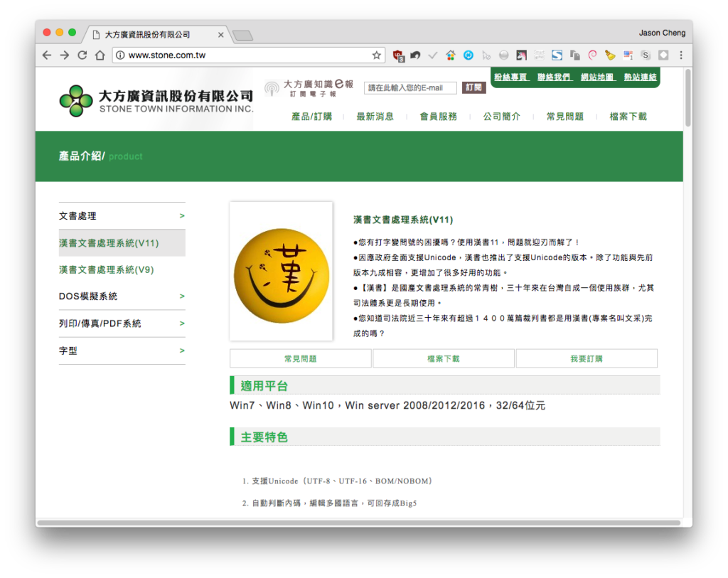This screenshot has height=578, width=728.
Task: Open the 粉絲專頁 top link
Action: point(510,77)
